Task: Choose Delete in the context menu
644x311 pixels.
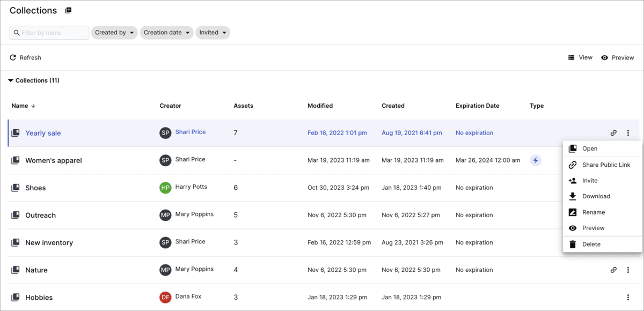Action: tap(591, 244)
